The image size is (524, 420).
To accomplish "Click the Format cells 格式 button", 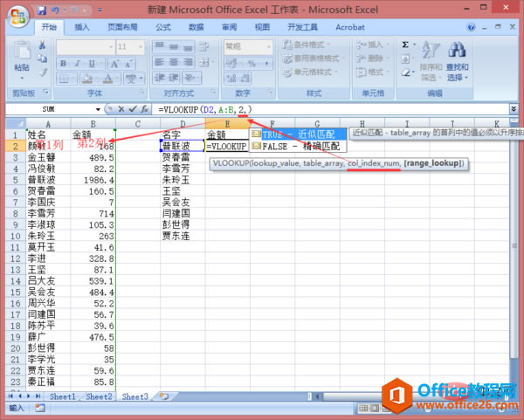I will (372, 72).
